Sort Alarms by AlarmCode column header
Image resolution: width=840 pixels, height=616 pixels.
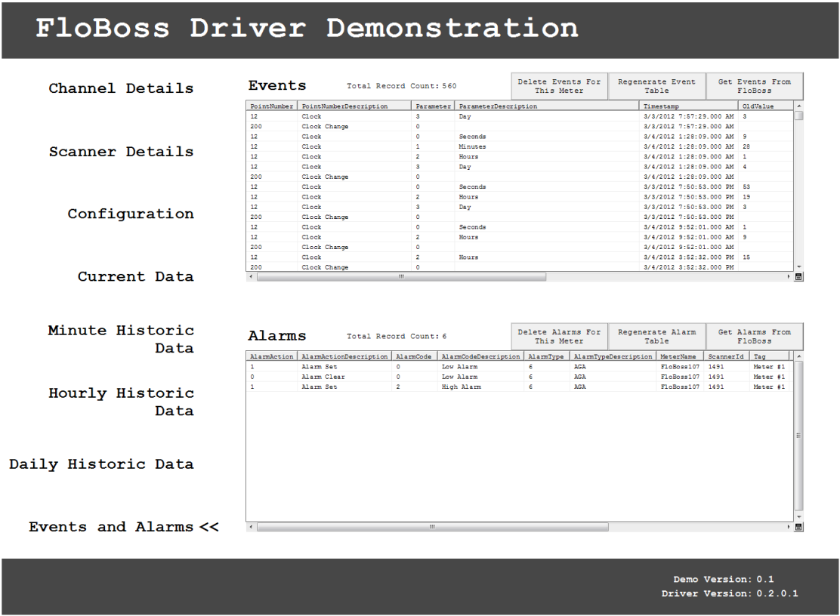(x=414, y=356)
